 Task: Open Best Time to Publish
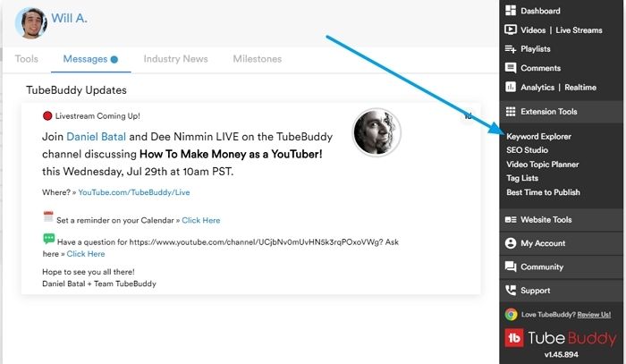pos(543,192)
